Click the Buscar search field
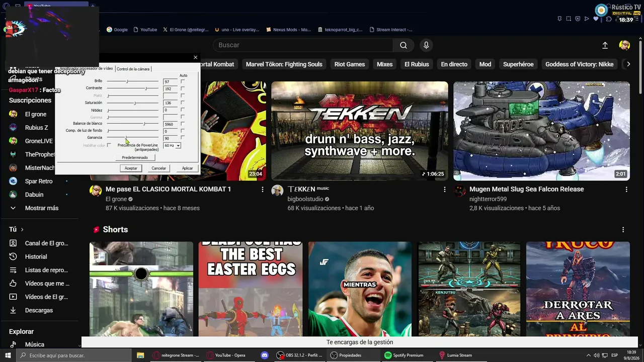The width and height of the screenshot is (644, 362). 303,45
